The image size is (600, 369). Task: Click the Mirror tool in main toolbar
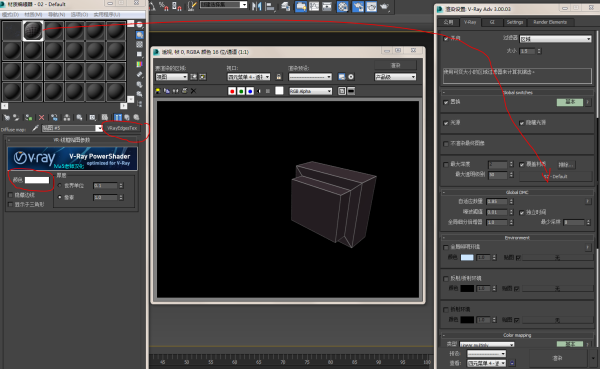[256, 6]
